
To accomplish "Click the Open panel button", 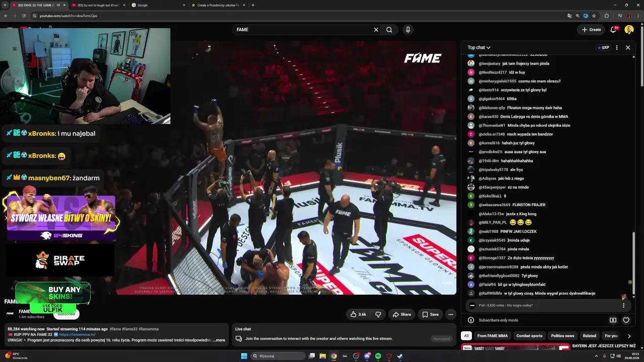I will [441, 339].
